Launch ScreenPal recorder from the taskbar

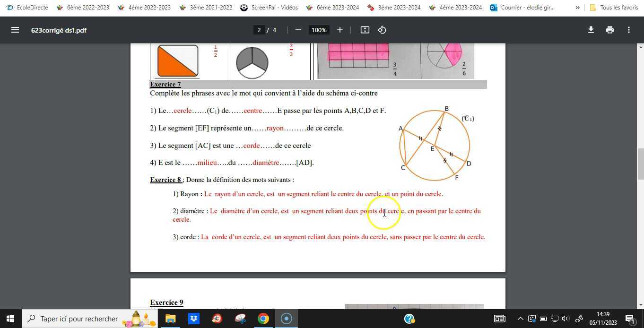click(287, 319)
